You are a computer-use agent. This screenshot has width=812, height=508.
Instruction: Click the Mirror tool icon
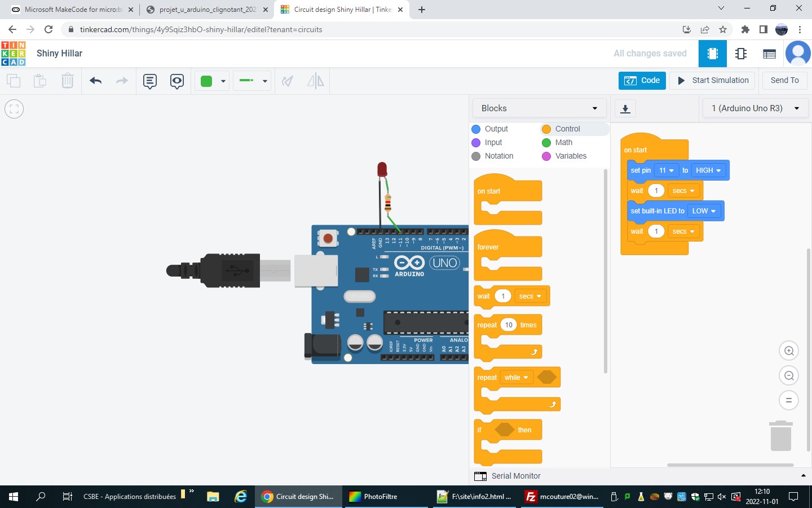pyautogui.click(x=316, y=81)
